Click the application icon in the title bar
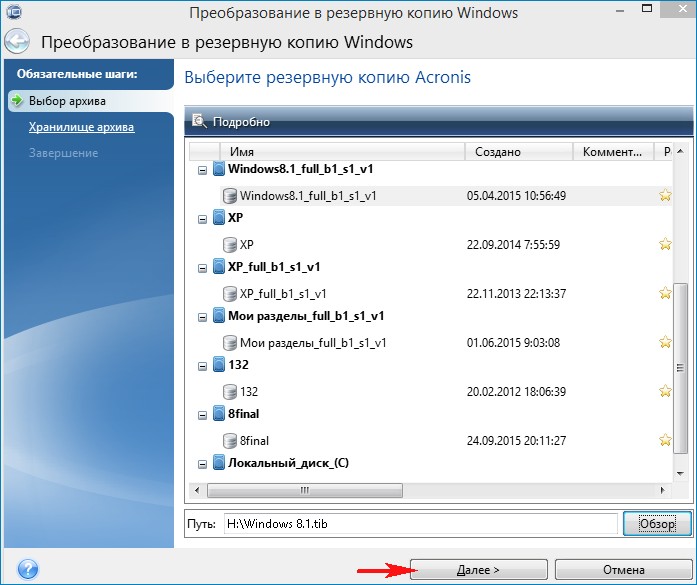This screenshot has width=697, height=585. click(13, 11)
